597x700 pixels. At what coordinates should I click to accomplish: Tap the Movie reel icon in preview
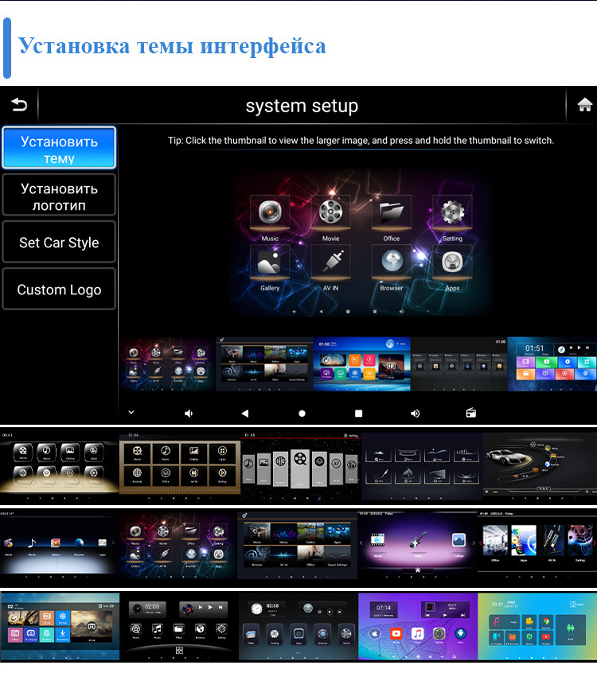pos(330,213)
